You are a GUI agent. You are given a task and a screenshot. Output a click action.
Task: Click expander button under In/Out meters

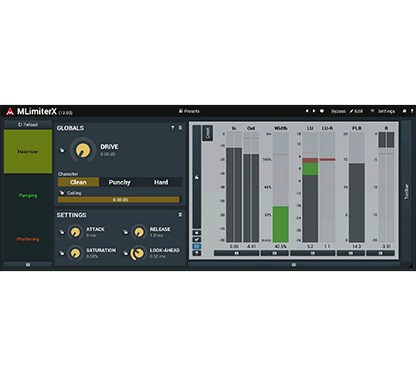tap(236, 253)
